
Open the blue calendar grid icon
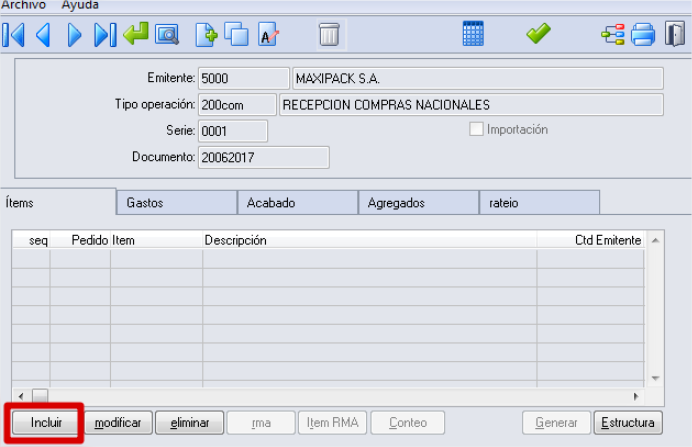[473, 34]
